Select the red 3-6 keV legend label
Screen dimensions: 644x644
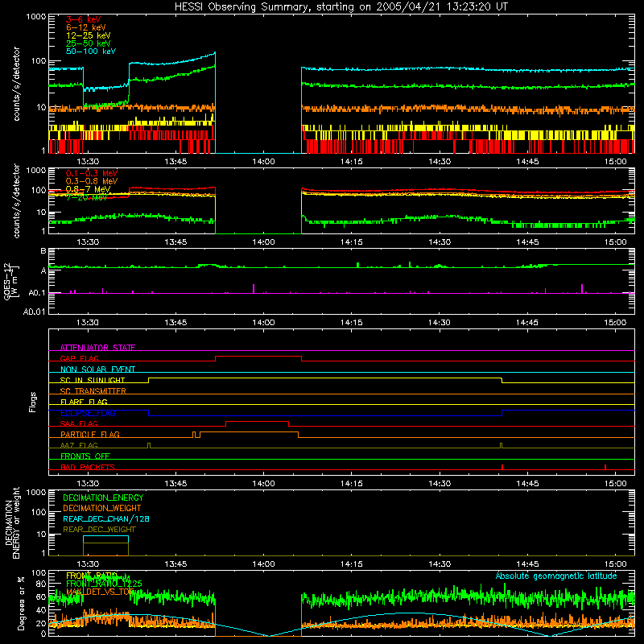click(84, 19)
